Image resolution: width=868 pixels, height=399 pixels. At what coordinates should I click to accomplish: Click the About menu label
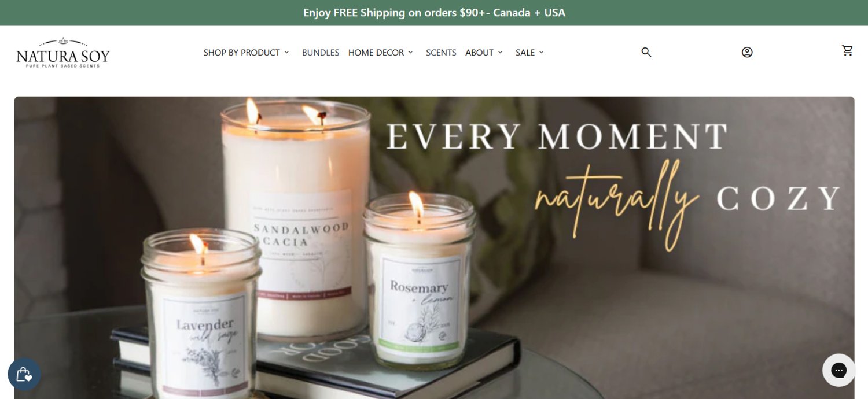(x=479, y=53)
